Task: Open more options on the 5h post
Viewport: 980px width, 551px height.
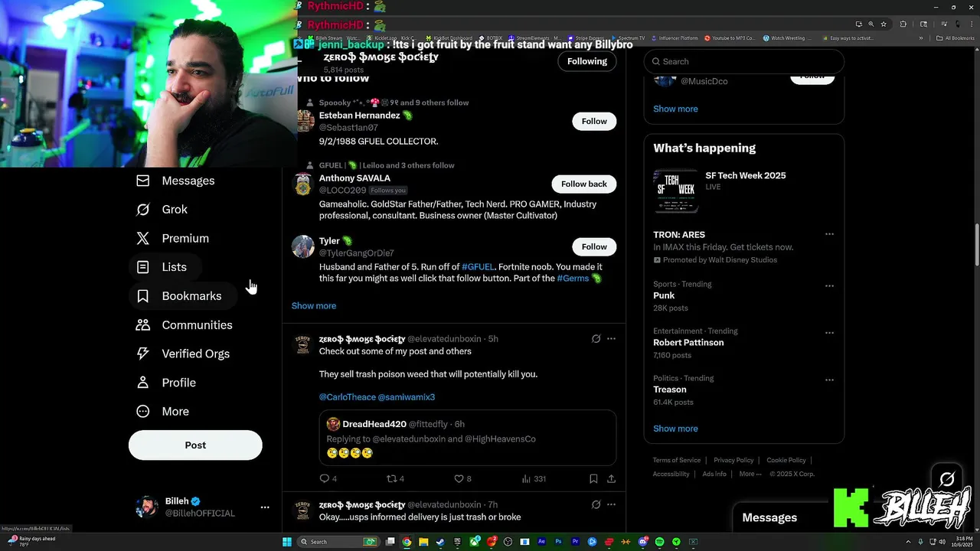Action: (611, 339)
